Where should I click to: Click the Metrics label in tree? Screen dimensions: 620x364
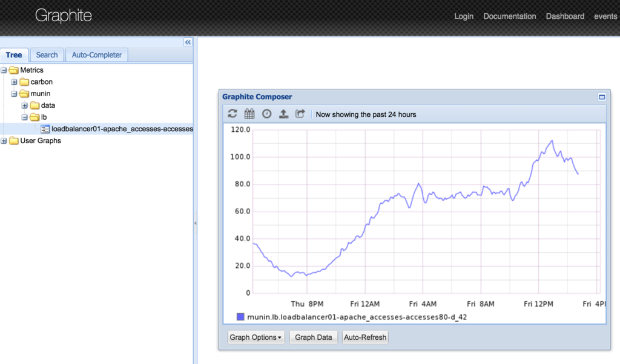[31, 70]
